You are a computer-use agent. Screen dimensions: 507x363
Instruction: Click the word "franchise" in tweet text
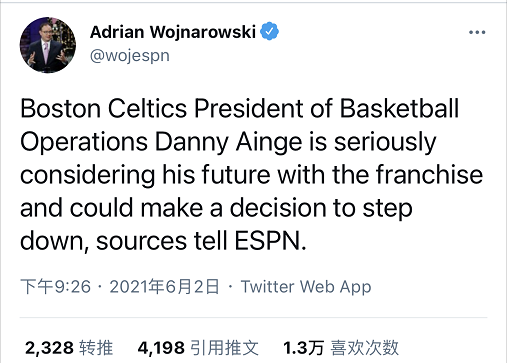tap(429, 175)
